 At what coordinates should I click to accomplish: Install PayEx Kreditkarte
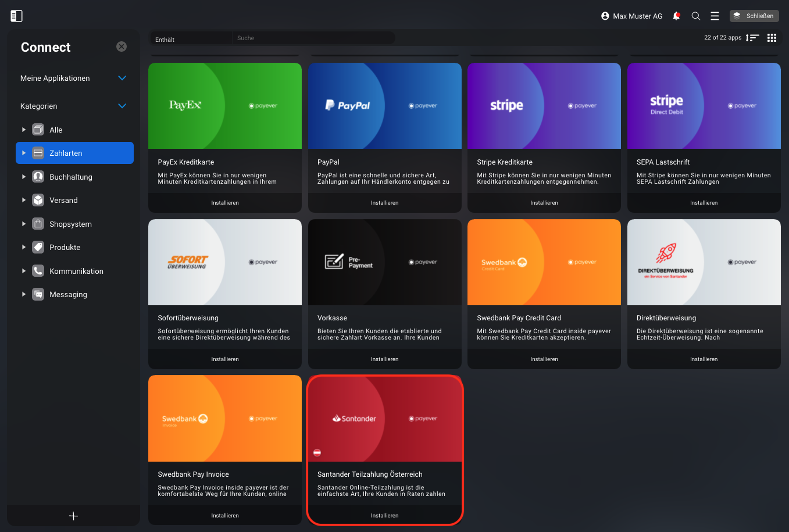click(225, 203)
